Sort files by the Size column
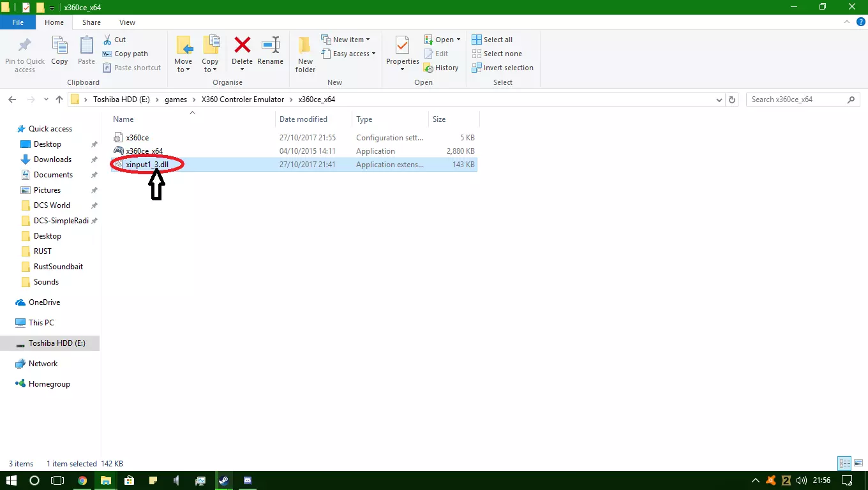The height and width of the screenshot is (490, 868). [454, 119]
